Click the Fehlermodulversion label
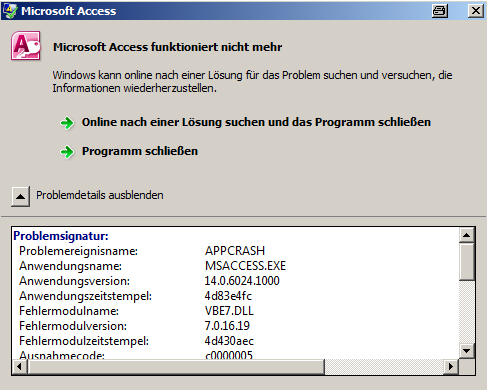The height and width of the screenshot is (390, 487). 73,326
